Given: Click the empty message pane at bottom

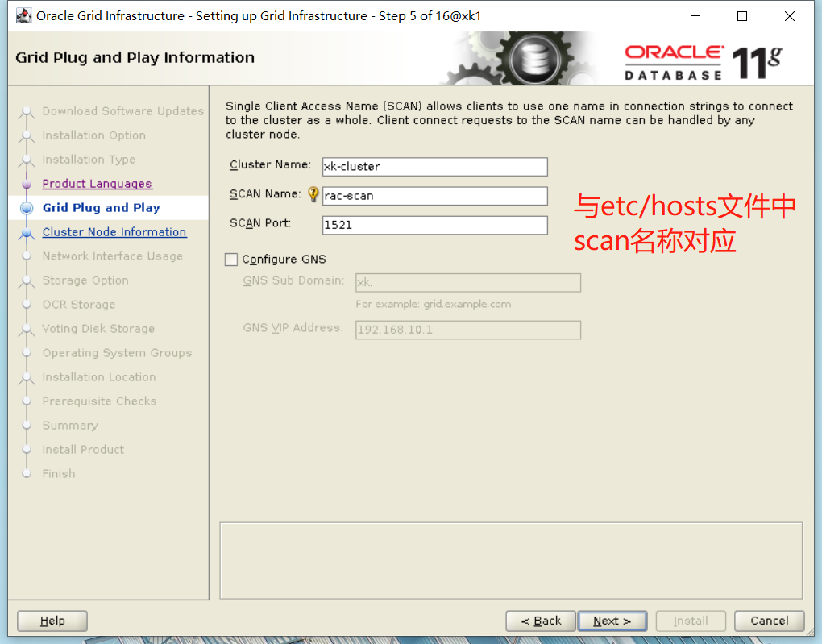Looking at the screenshot, I should coord(511,561).
